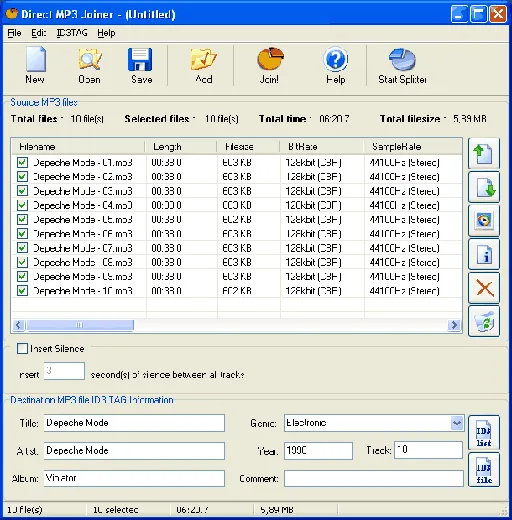Save the project with the floppy icon

pos(141,65)
